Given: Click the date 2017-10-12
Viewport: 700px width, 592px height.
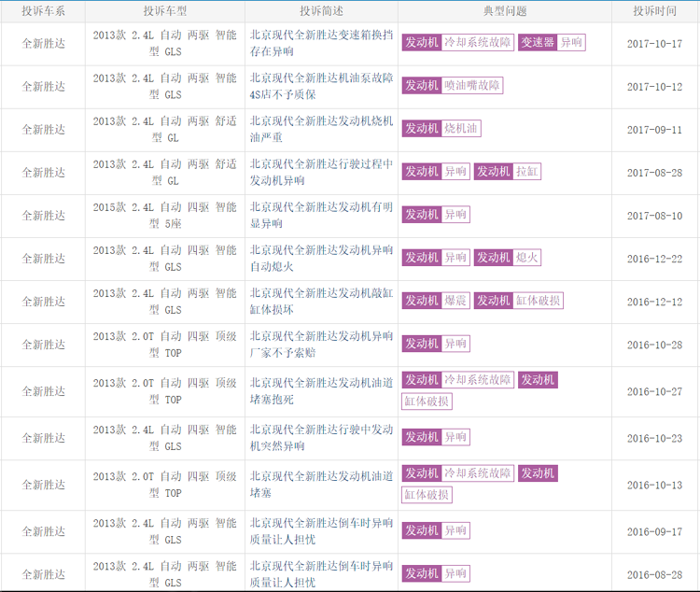Looking at the screenshot, I should point(654,87).
